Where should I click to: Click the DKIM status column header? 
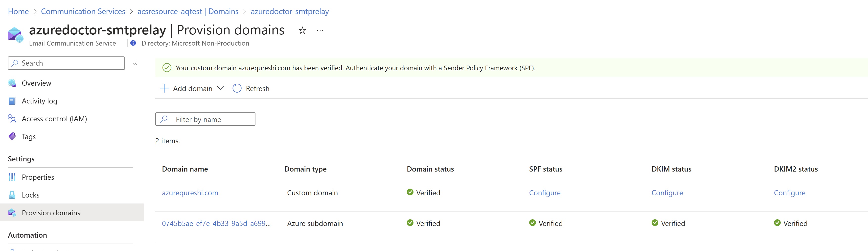coord(671,169)
